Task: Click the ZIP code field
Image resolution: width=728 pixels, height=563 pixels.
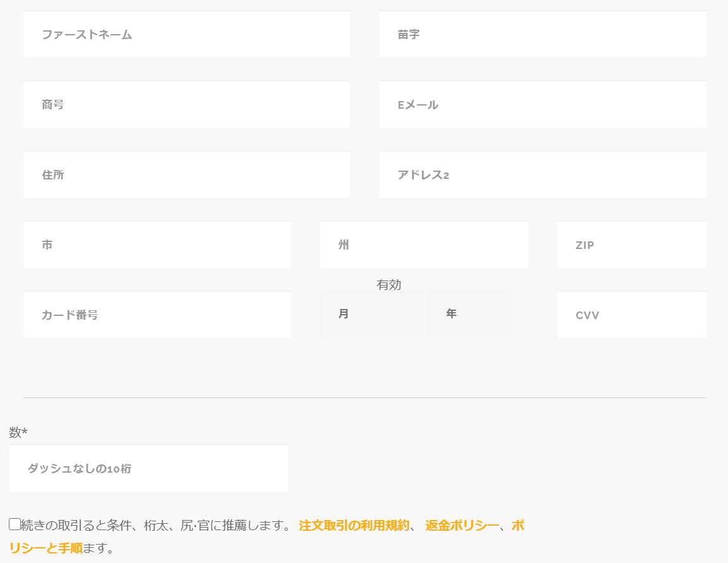Action: click(x=631, y=245)
